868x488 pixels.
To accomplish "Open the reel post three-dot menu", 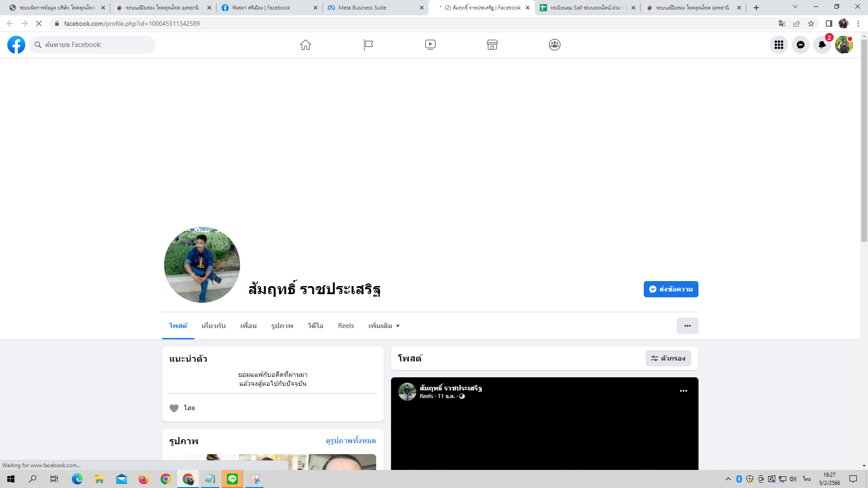I will [683, 391].
